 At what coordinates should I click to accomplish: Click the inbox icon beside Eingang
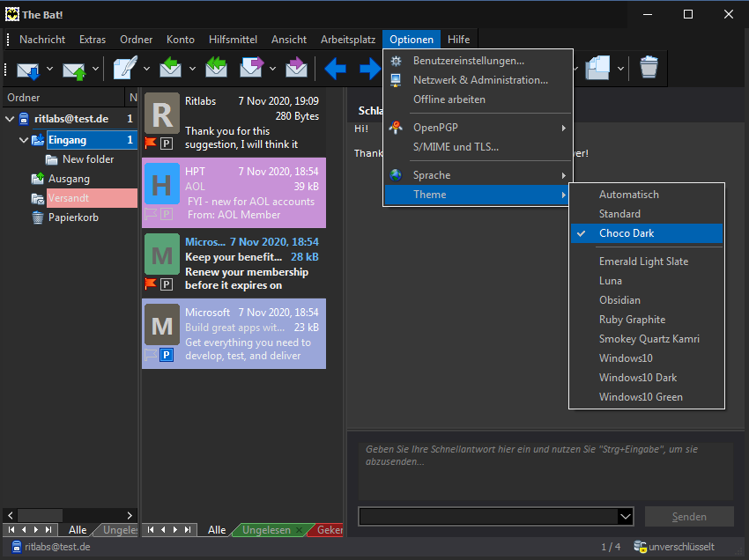(38, 140)
